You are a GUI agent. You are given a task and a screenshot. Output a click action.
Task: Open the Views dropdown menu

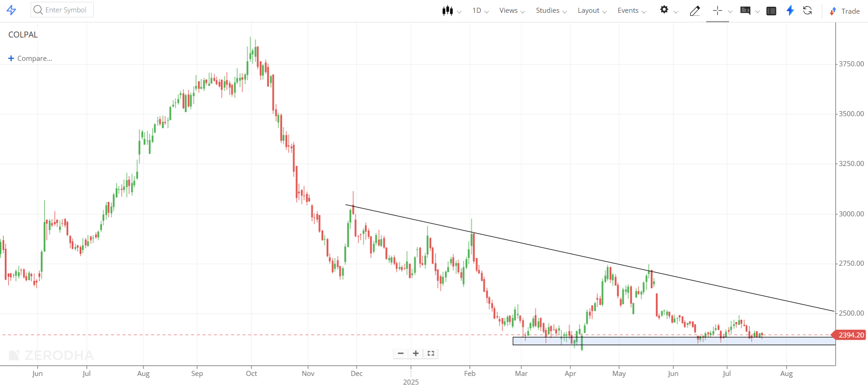coord(511,11)
